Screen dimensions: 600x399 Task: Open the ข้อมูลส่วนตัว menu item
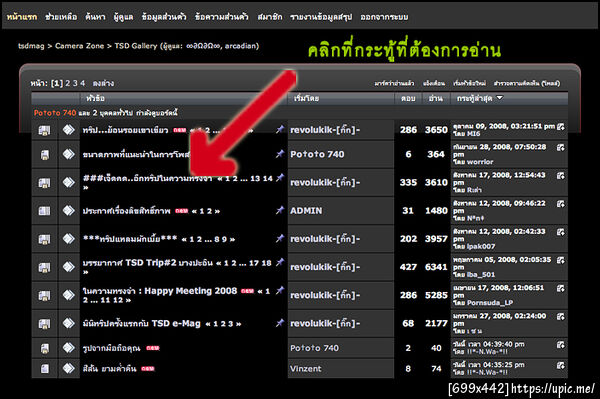[164, 17]
